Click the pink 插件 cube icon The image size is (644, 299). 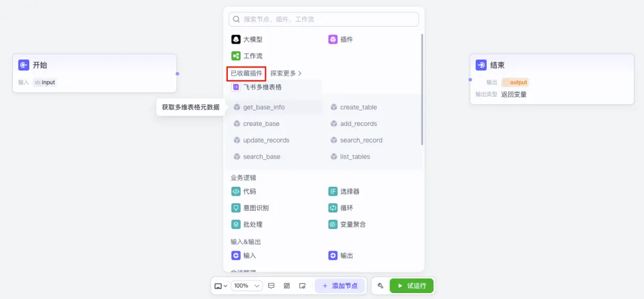pyautogui.click(x=333, y=39)
